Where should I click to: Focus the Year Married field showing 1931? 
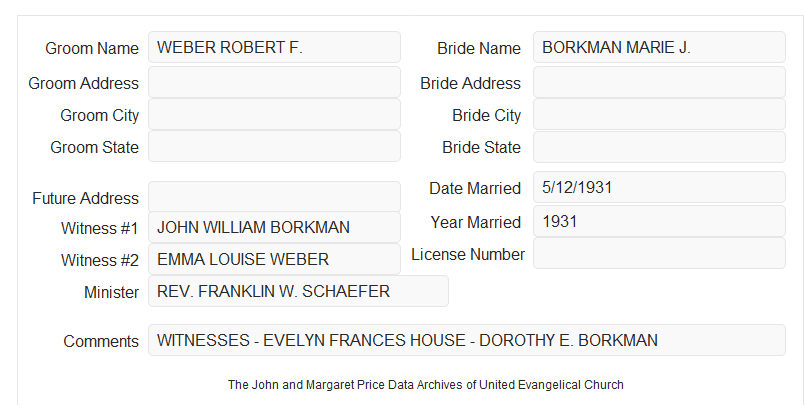(659, 221)
